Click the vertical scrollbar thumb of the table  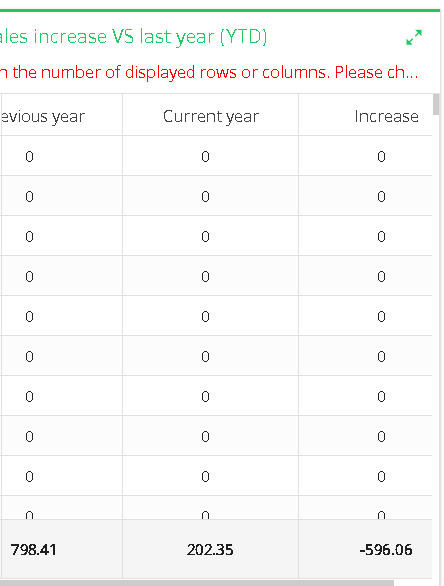point(436,104)
